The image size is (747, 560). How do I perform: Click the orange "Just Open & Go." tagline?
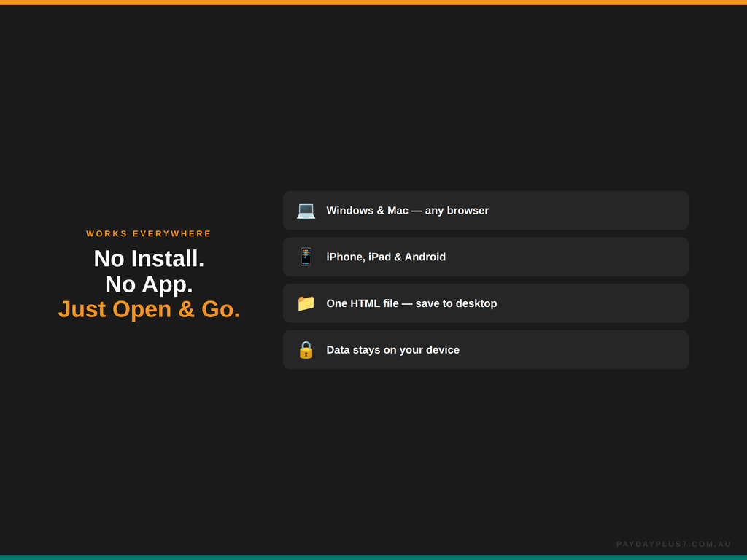[148, 309]
